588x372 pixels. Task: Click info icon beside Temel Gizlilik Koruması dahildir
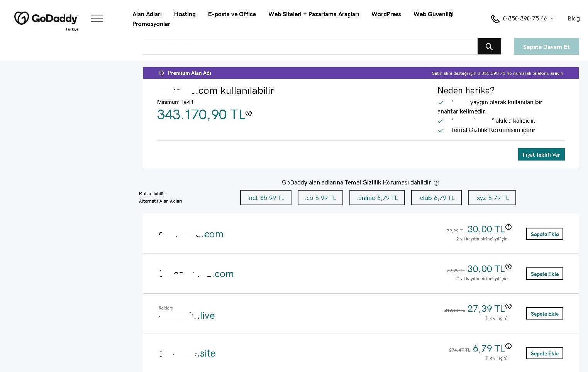click(x=436, y=183)
